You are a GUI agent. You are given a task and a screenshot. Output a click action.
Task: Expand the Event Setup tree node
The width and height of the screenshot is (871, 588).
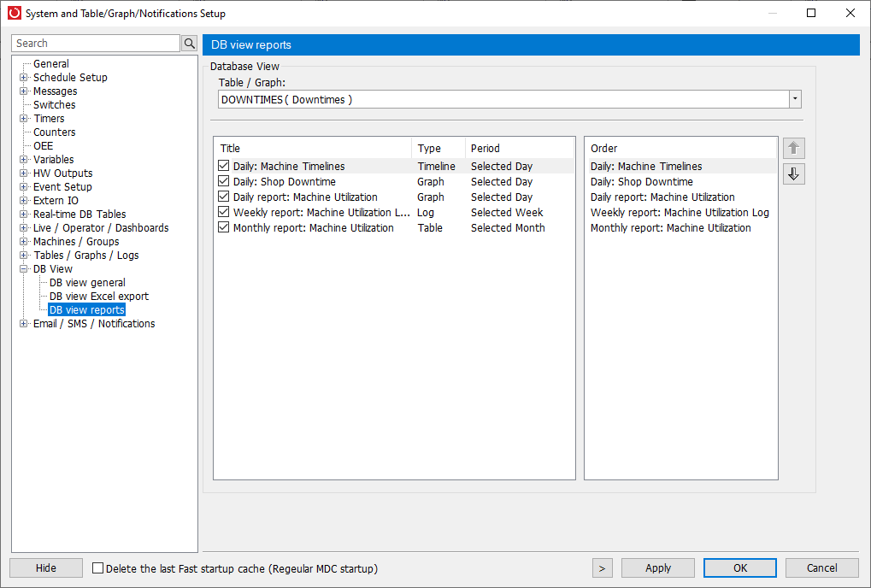23,186
